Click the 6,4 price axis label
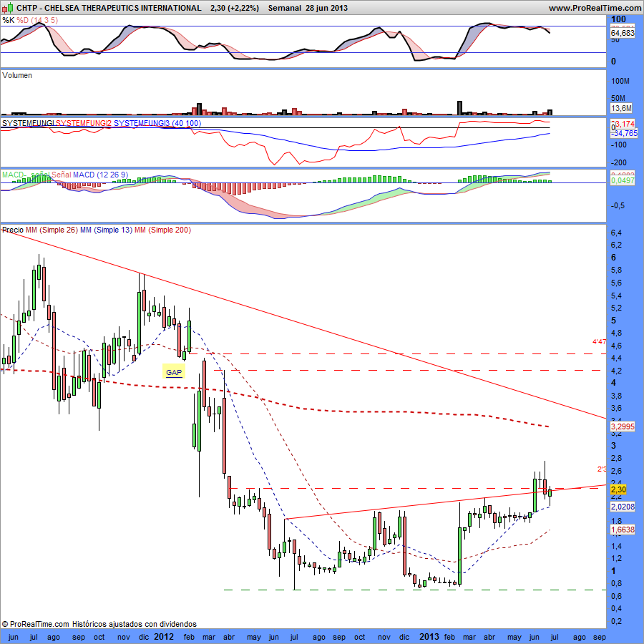 click(616, 233)
